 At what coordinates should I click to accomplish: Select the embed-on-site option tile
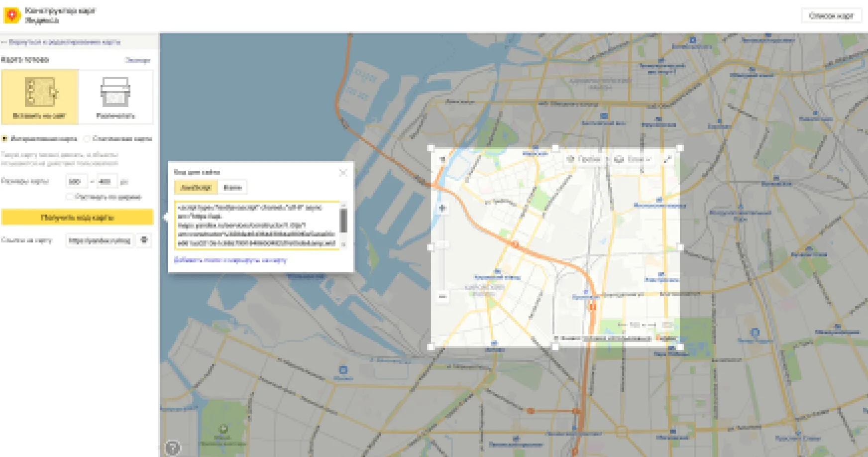click(40, 97)
